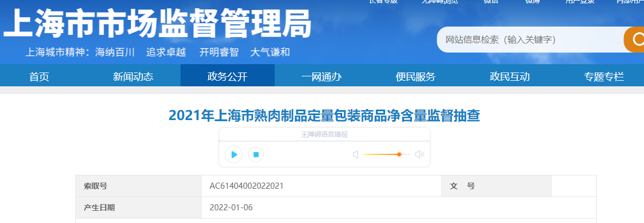Open the 一网通办 menu item
Viewport: 644px width, 223px height.
[x=321, y=76]
